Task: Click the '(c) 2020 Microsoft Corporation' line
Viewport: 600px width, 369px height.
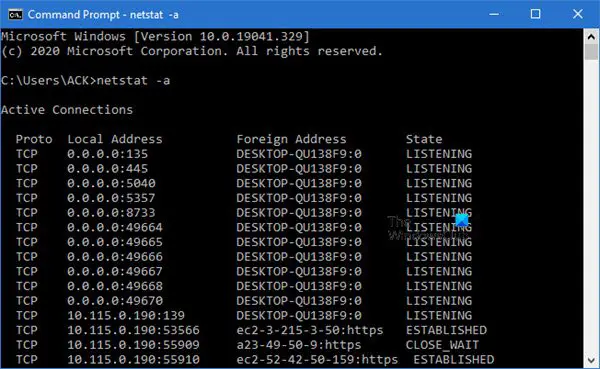Action: [192, 51]
